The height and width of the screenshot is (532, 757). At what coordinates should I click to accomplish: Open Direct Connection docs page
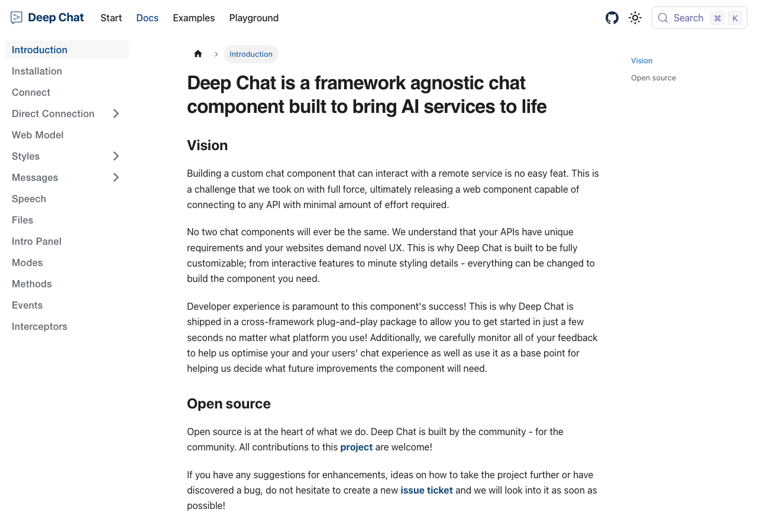[x=53, y=113]
